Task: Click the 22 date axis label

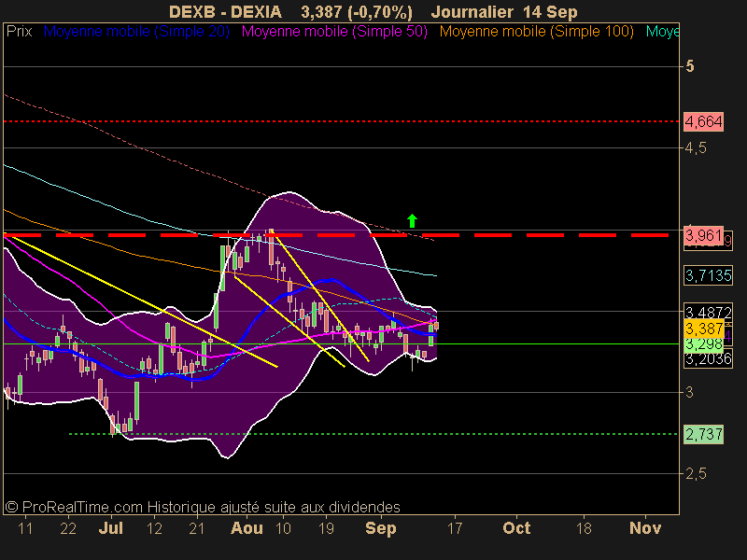Action: click(x=68, y=528)
